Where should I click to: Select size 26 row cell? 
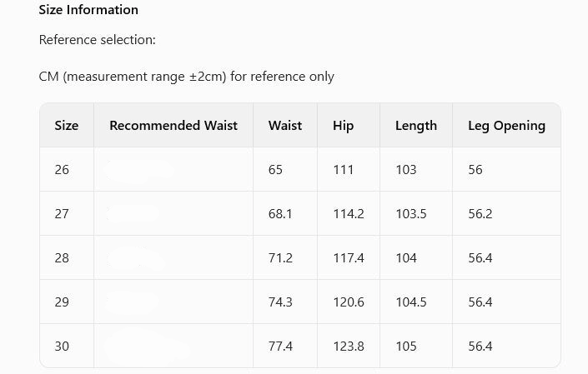pyautogui.click(x=62, y=170)
